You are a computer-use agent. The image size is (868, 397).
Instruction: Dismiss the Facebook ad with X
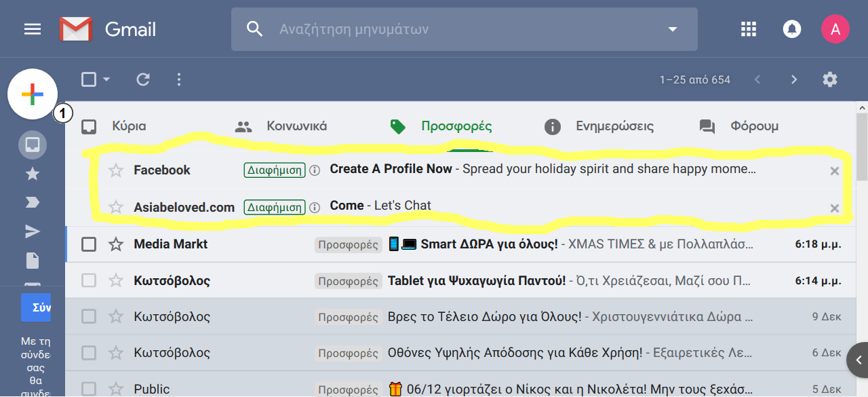(x=835, y=171)
